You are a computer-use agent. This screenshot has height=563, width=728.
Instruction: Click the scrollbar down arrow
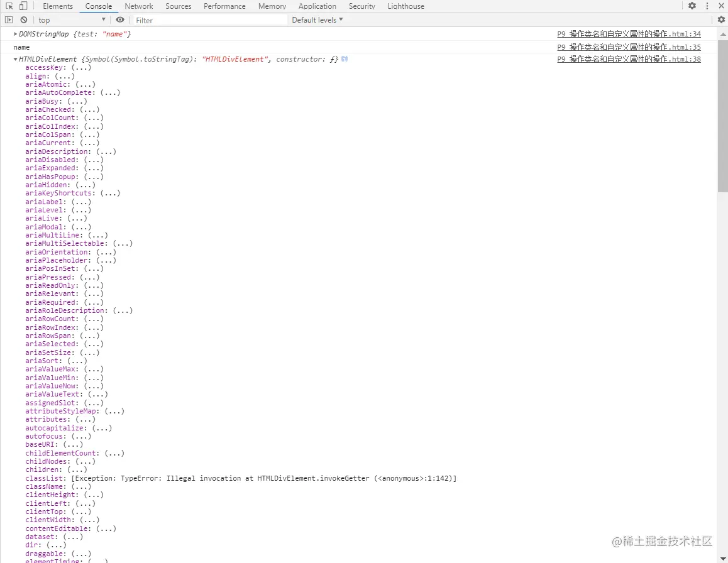click(x=723, y=559)
